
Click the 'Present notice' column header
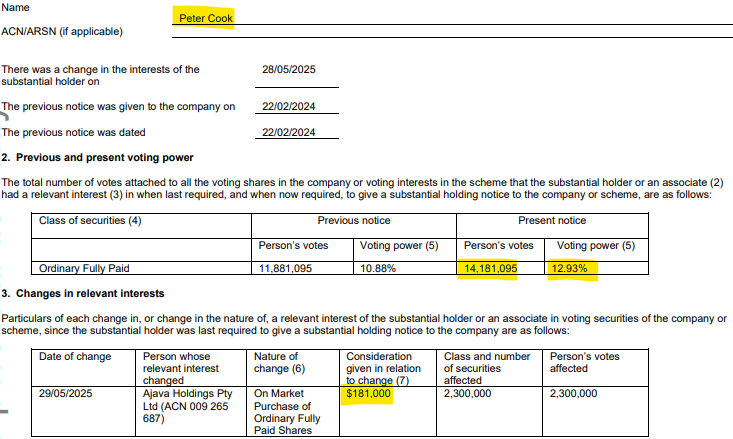552,221
